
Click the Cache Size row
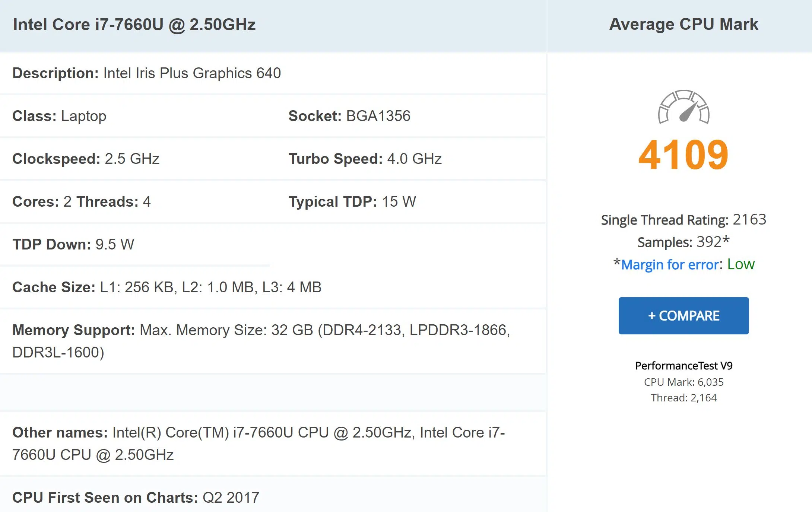(167, 287)
